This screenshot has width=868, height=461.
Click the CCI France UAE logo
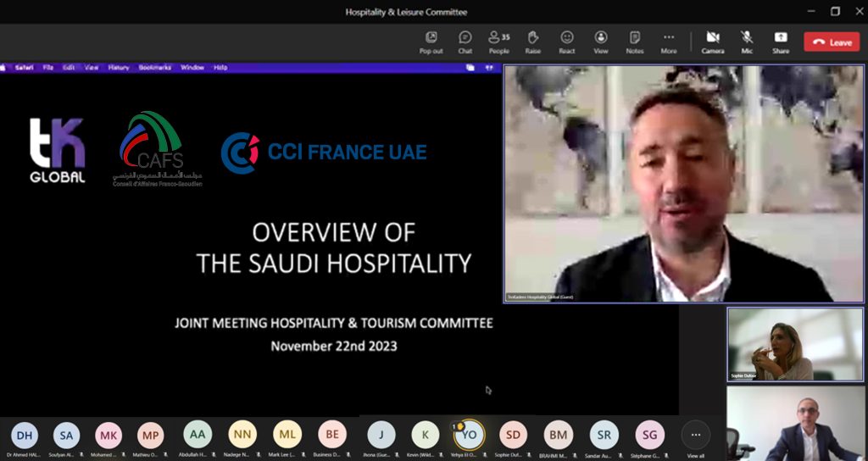click(324, 153)
